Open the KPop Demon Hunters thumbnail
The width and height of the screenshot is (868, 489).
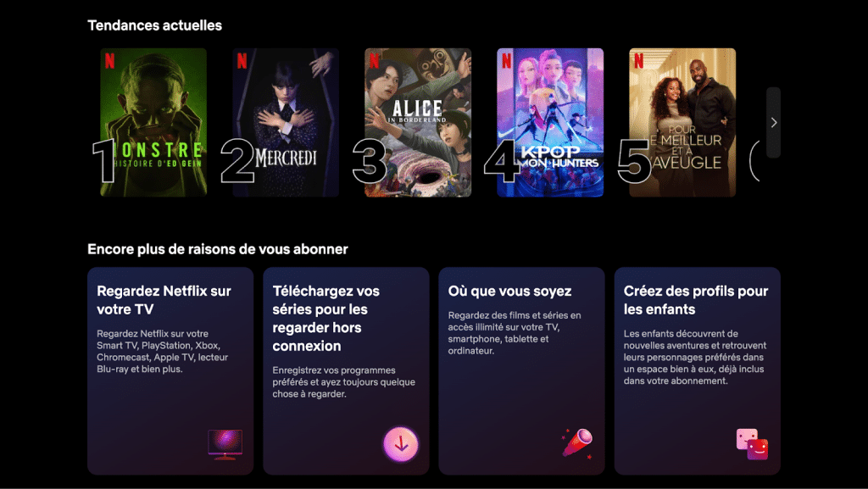coord(550,122)
